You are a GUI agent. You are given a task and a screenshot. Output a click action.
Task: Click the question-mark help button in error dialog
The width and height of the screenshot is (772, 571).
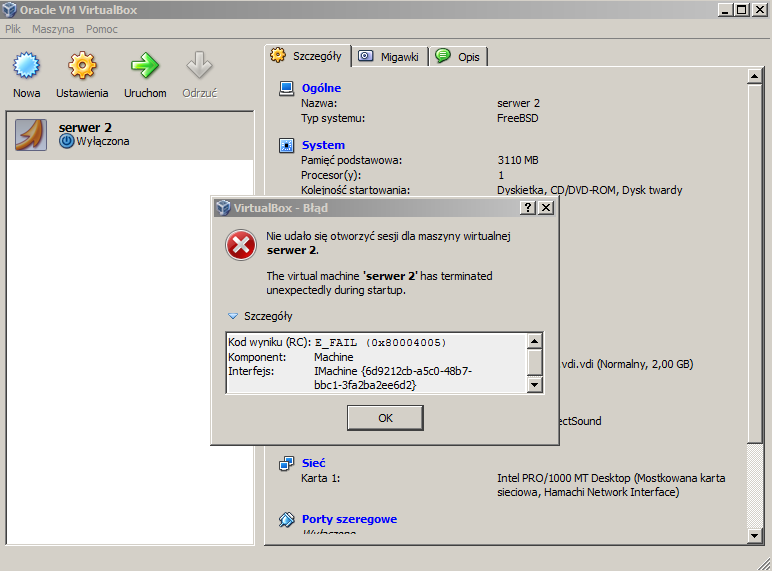[528, 207]
